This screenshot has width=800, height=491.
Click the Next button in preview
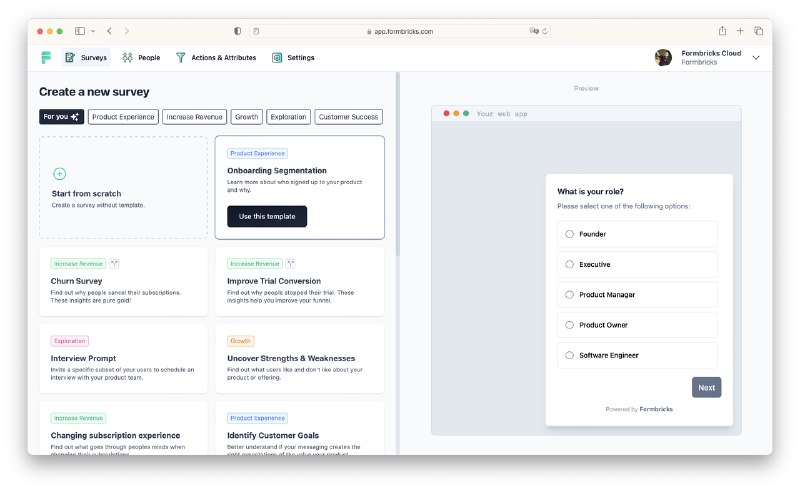tap(707, 388)
